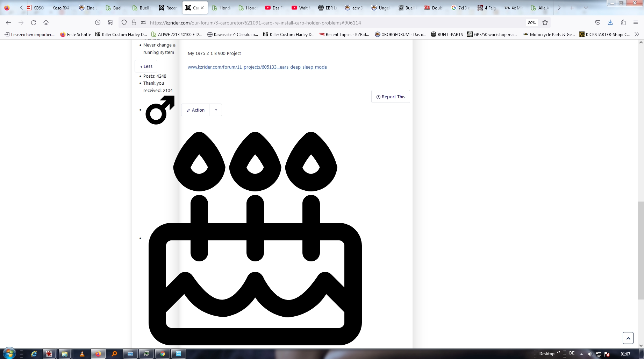The width and height of the screenshot is (644, 359).
Task: Open the kzrider projects forum link
Action: [257, 67]
